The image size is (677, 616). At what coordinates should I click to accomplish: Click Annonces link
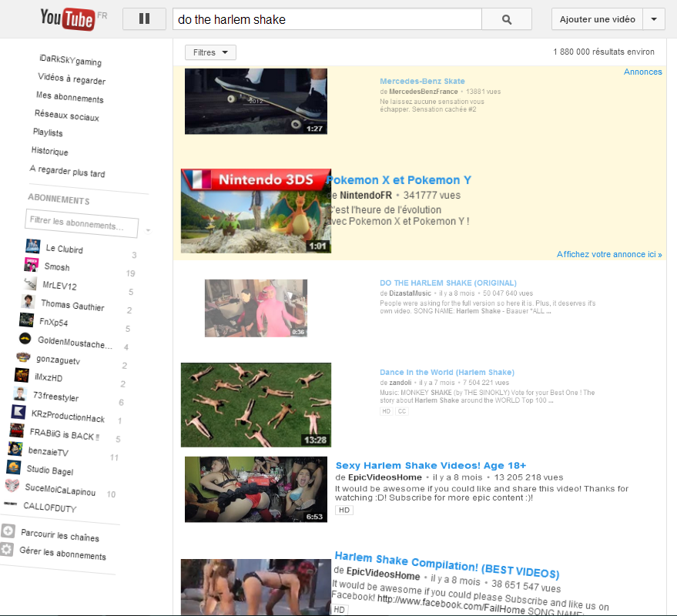[642, 72]
